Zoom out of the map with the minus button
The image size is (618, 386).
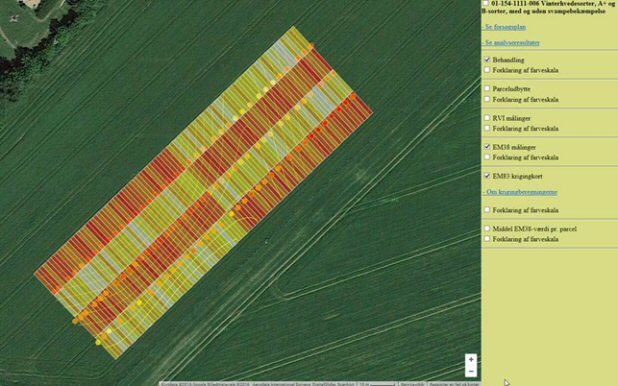pyautogui.click(x=471, y=371)
